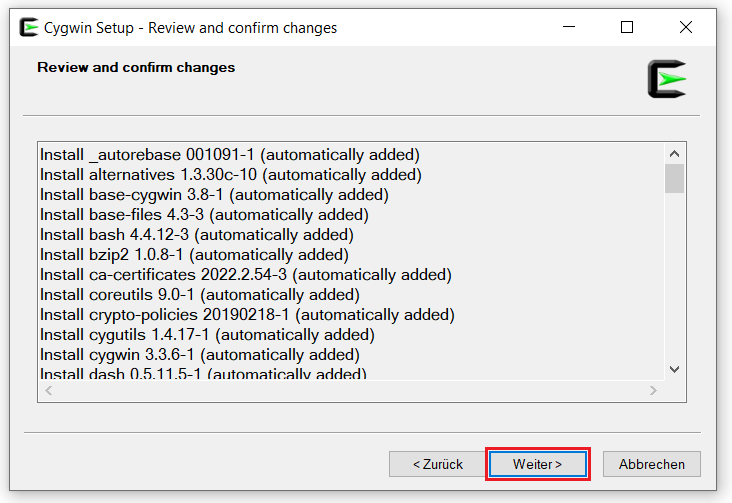
Task: Click the Install coreutils 9.0-1 line
Action: coord(199,295)
